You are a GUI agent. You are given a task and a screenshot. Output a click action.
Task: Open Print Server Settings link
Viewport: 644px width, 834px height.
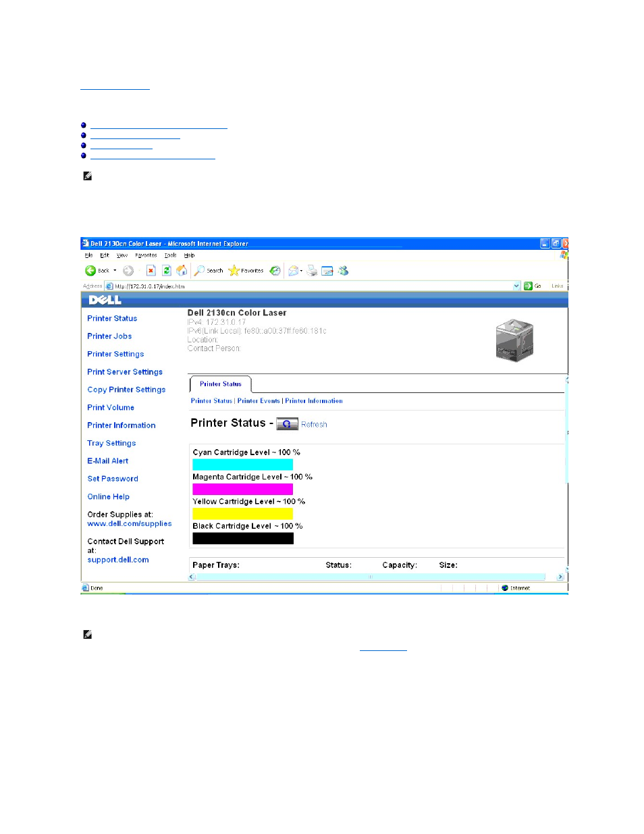[125, 372]
